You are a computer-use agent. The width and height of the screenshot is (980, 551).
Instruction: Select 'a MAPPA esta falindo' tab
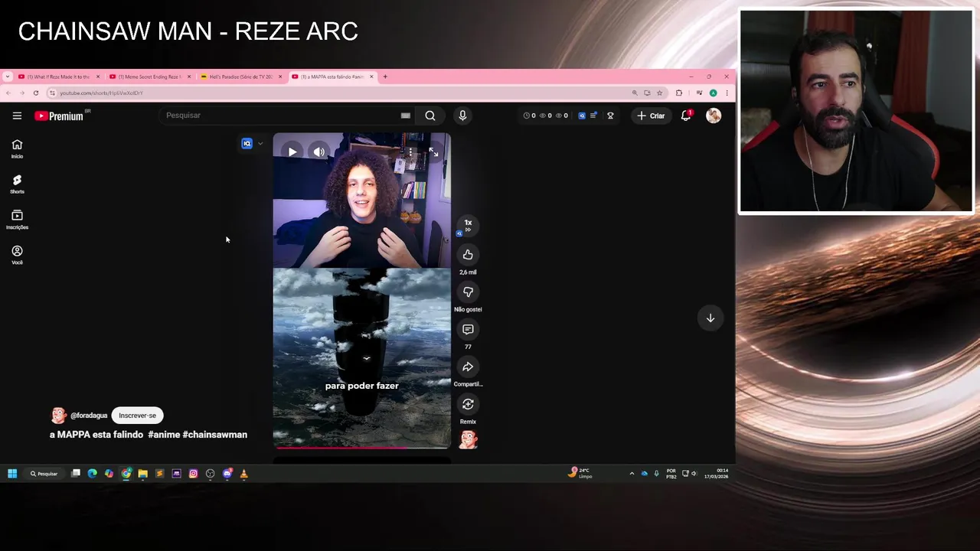click(332, 77)
